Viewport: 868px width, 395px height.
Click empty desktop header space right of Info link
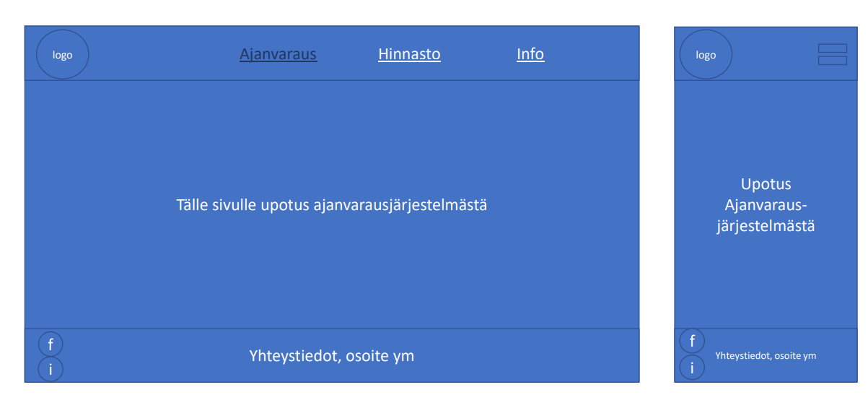click(592, 54)
